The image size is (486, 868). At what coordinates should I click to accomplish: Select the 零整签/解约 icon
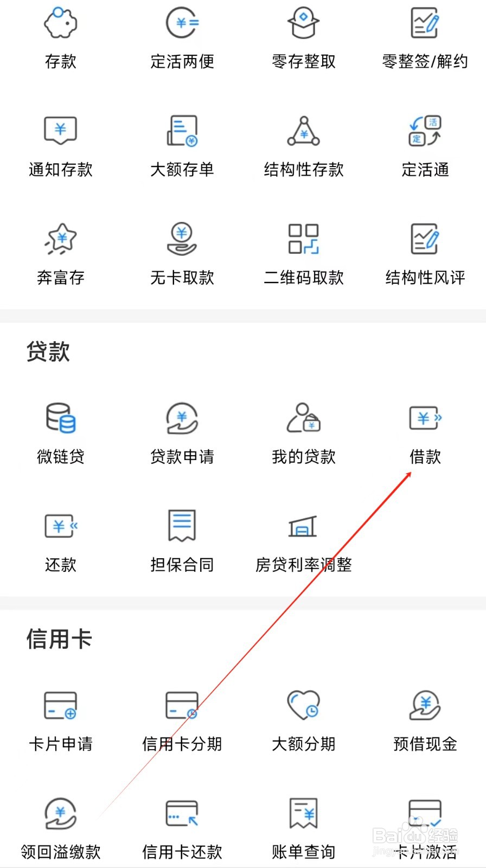coord(425,23)
